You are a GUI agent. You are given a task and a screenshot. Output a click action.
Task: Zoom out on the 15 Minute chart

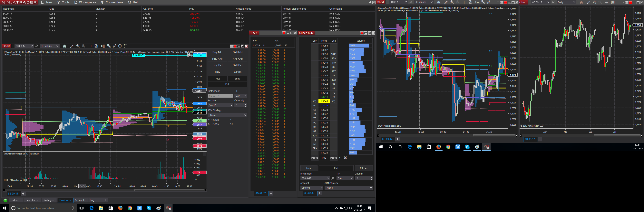84,46
